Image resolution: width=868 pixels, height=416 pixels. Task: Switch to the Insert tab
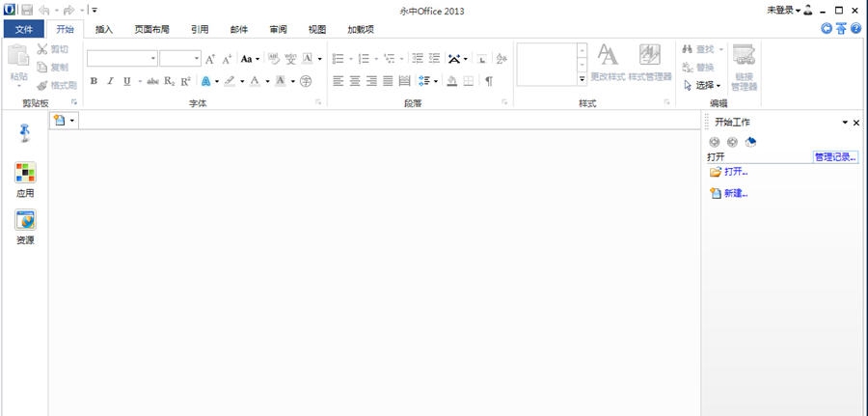(x=104, y=29)
